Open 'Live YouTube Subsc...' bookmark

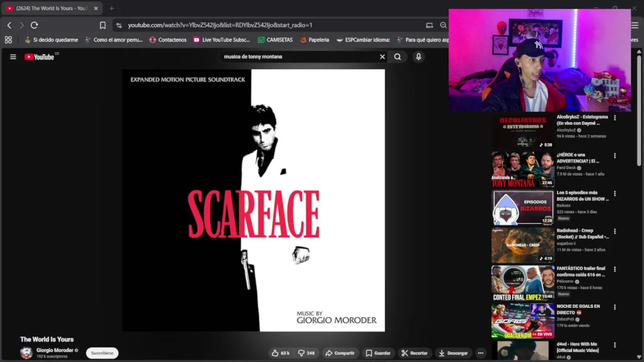pyautogui.click(x=222, y=40)
